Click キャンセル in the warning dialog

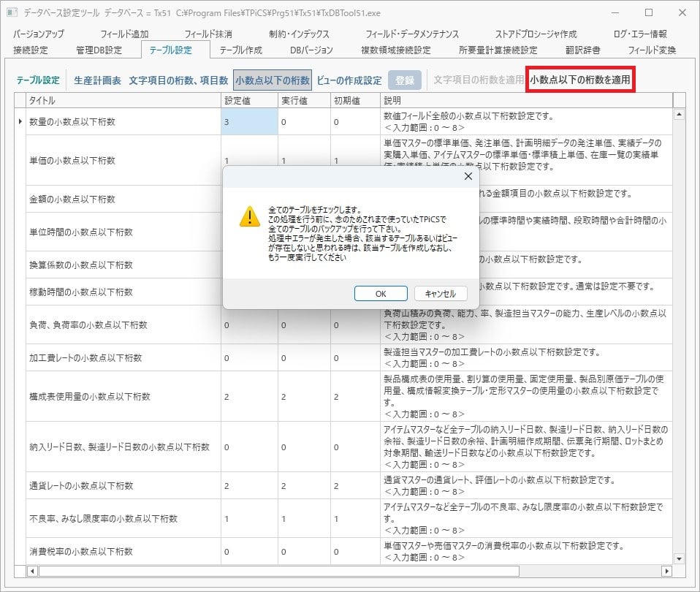(x=440, y=293)
